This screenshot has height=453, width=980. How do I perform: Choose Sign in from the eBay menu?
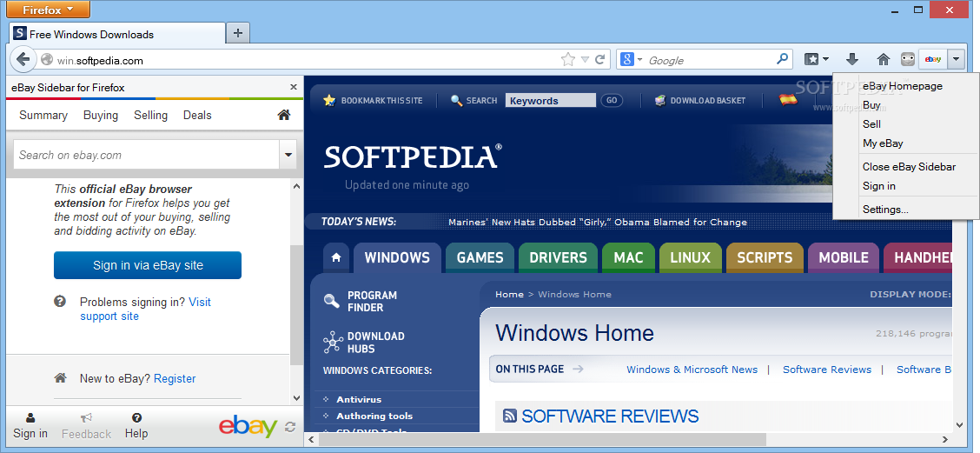pos(878,186)
